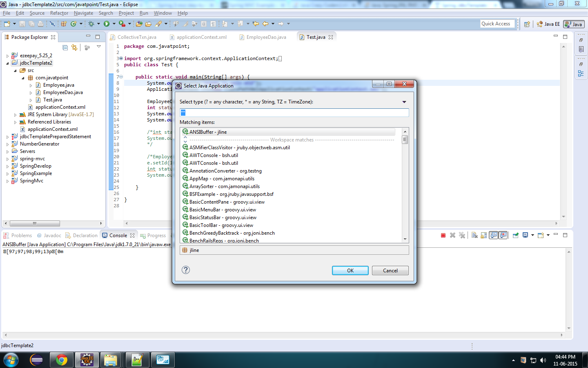This screenshot has height=368, width=588.
Task: Click the Open Type toolbar icon
Action: (x=139, y=24)
